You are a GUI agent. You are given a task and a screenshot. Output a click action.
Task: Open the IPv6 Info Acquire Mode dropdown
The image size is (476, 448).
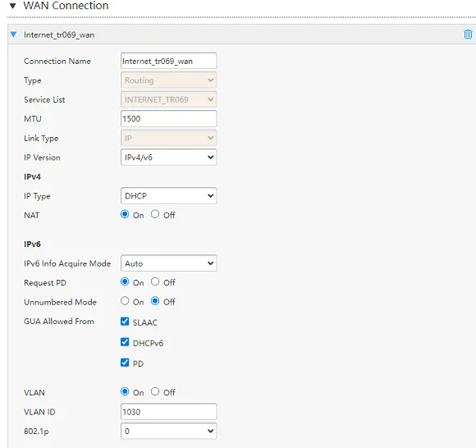(x=169, y=263)
